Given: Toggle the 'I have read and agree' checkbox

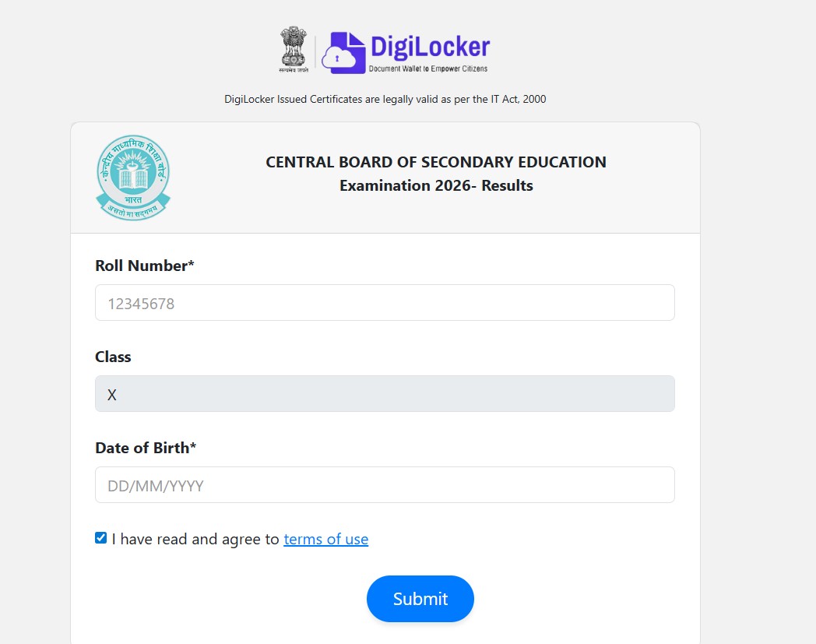Looking at the screenshot, I should click(x=100, y=537).
